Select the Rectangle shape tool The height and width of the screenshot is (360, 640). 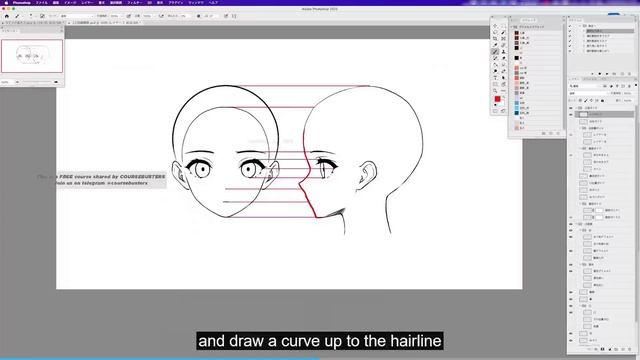click(x=495, y=83)
